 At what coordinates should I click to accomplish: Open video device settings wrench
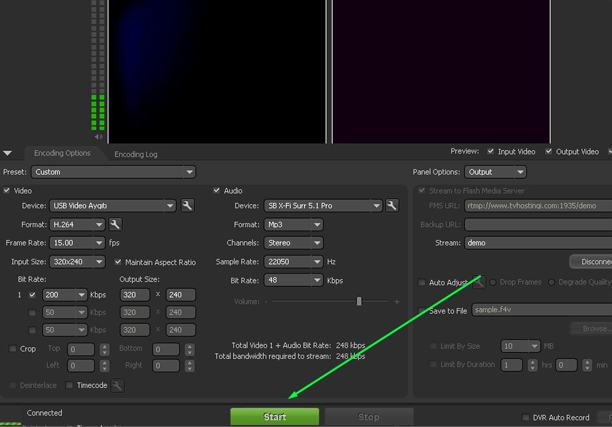pos(187,205)
